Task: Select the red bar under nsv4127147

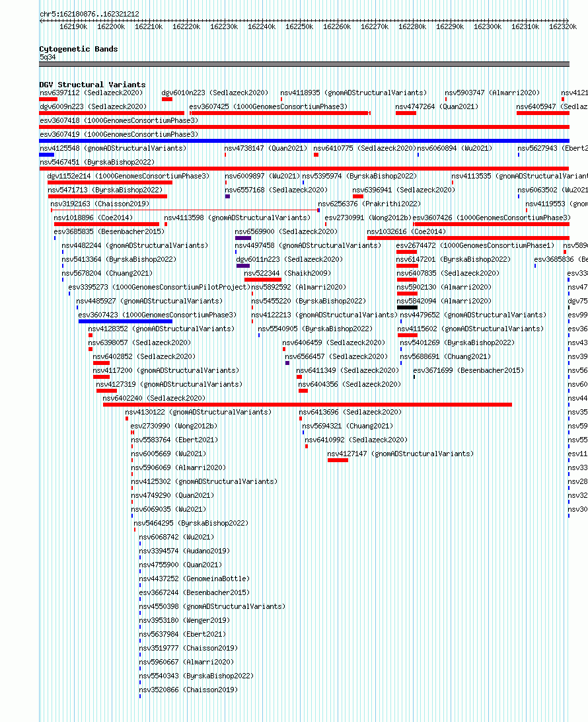Action: coord(338,460)
